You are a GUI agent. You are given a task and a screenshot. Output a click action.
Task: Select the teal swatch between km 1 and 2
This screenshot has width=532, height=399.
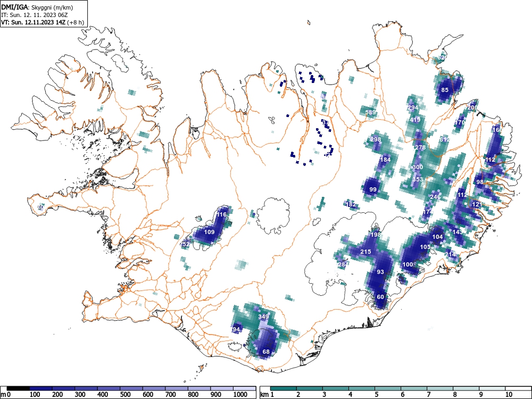284,388
